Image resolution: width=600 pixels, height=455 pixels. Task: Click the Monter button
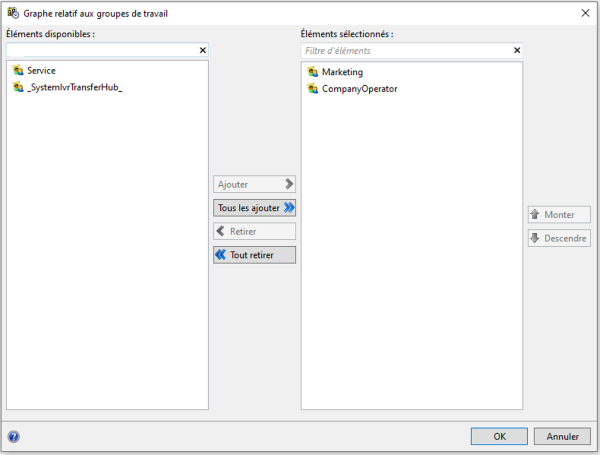(x=559, y=215)
